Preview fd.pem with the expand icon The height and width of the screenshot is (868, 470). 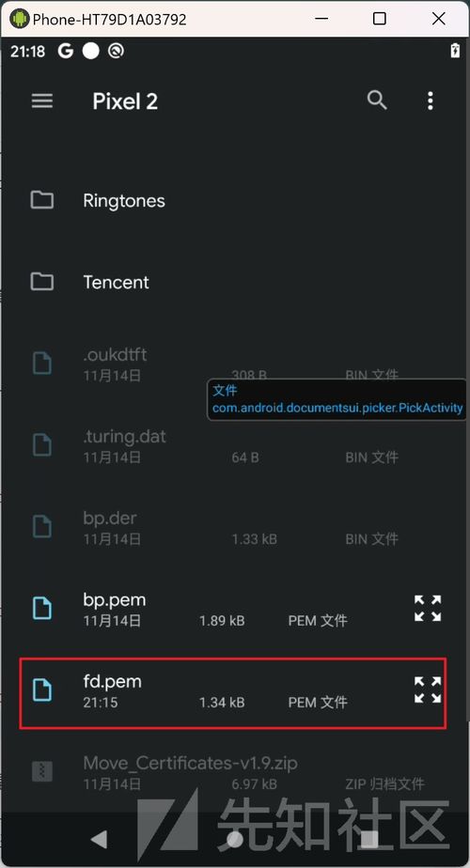tap(428, 690)
